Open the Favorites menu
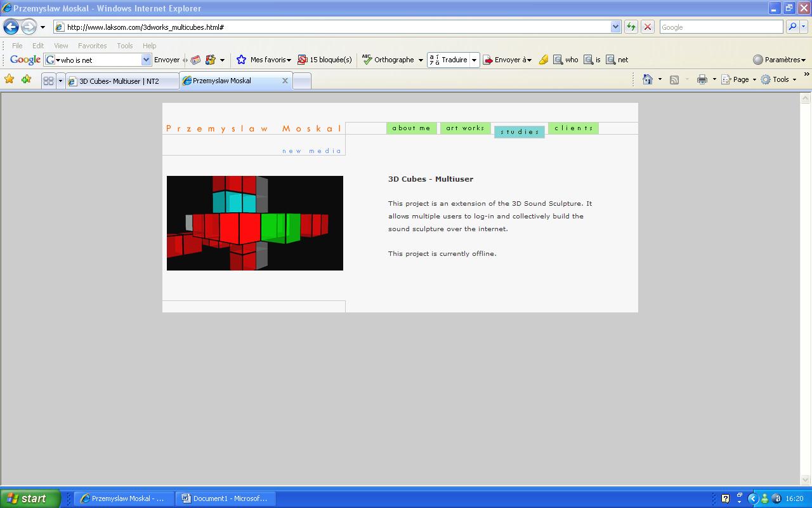 pyautogui.click(x=92, y=46)
